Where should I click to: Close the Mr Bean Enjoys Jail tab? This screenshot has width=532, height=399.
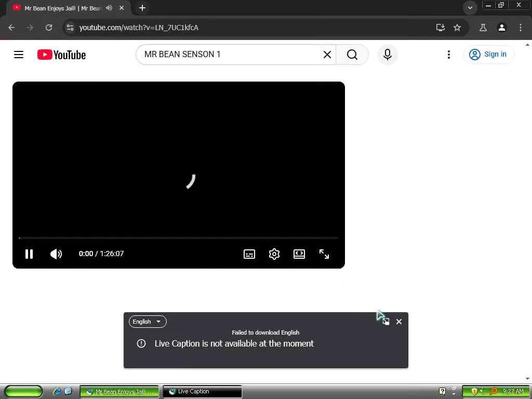click(122, 8)
